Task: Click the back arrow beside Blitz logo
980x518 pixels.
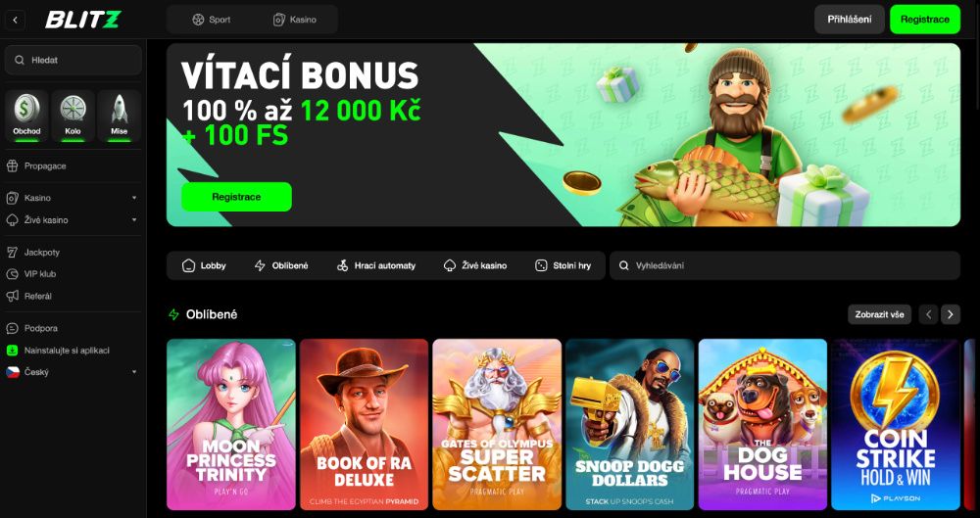Action: [x=15, y=20]
